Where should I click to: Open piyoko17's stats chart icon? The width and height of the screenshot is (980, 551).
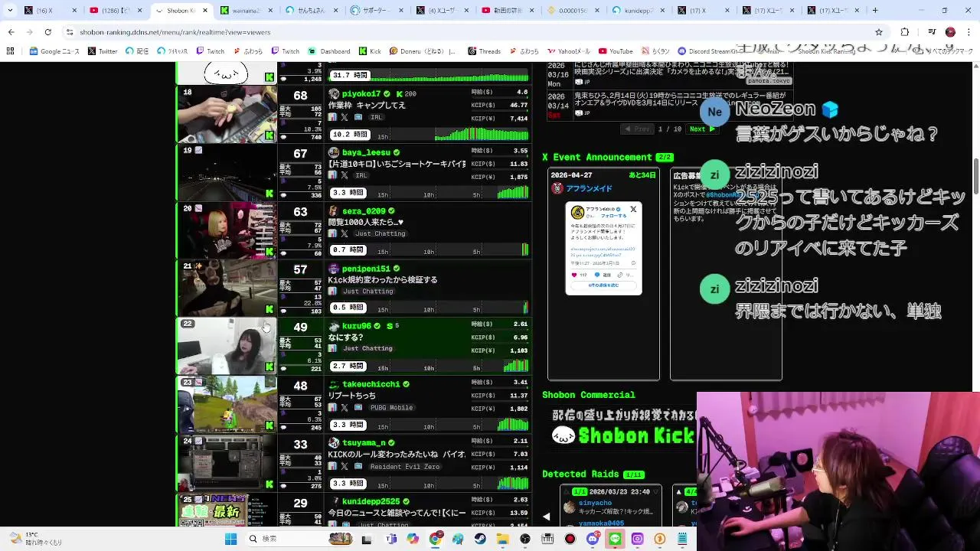click(332, 117)
